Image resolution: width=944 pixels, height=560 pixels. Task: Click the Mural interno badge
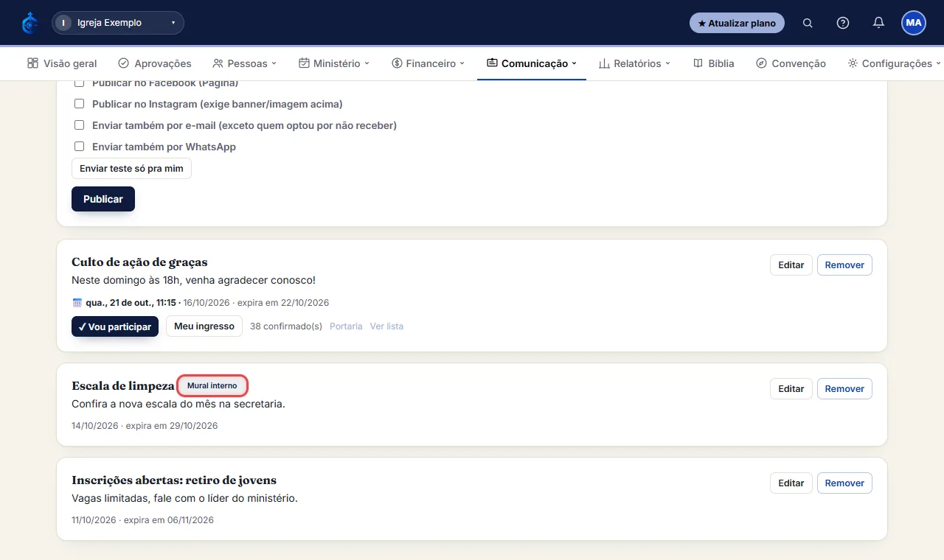click(x=212, y=385)
